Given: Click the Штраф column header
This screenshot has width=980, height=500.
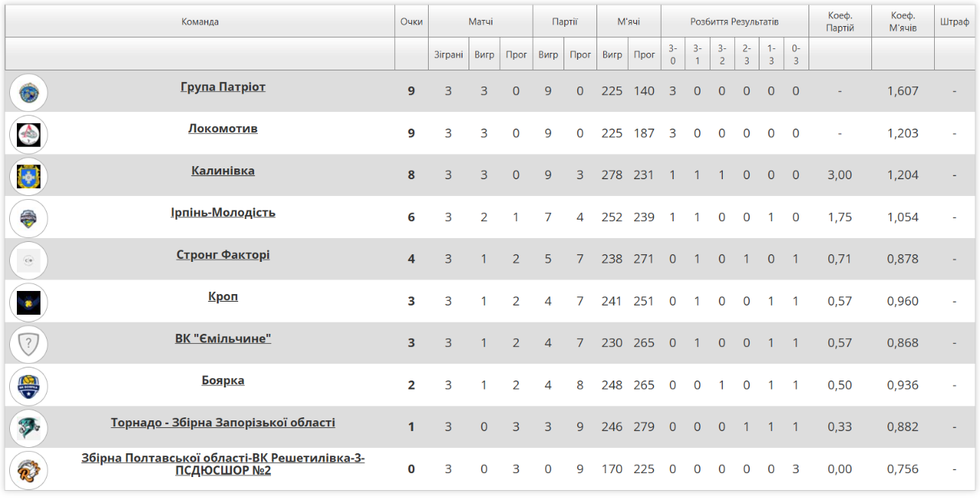Looking at the screenshot, I should (x=954, y=21).
